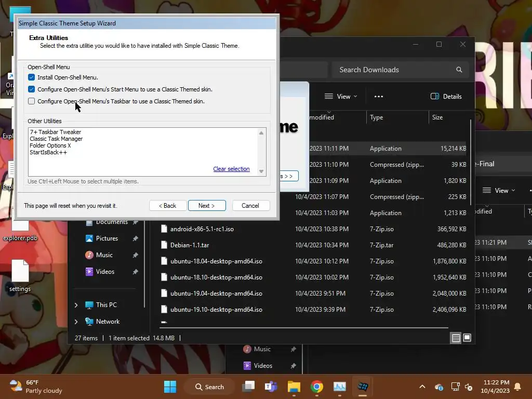
Task: Open Task View from taskbar
Action: [248, 387]
